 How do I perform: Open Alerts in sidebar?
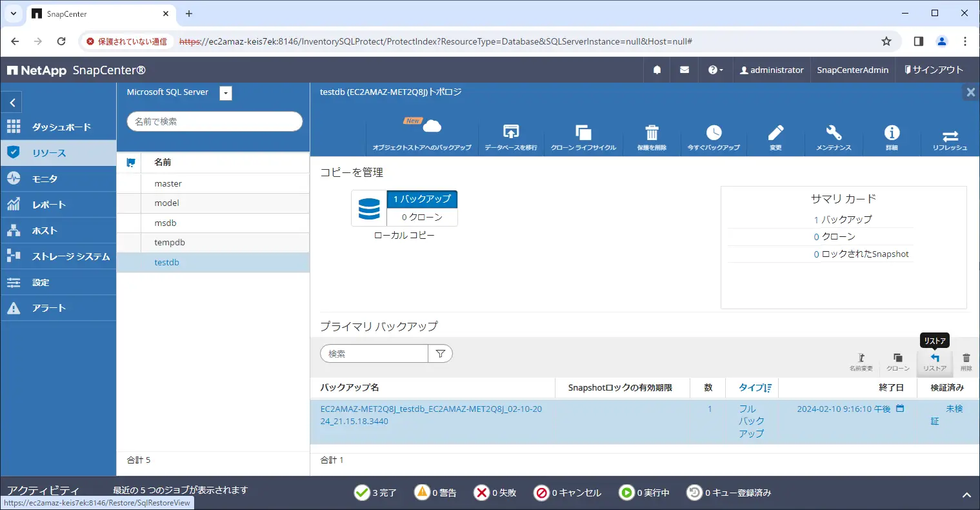58,308
